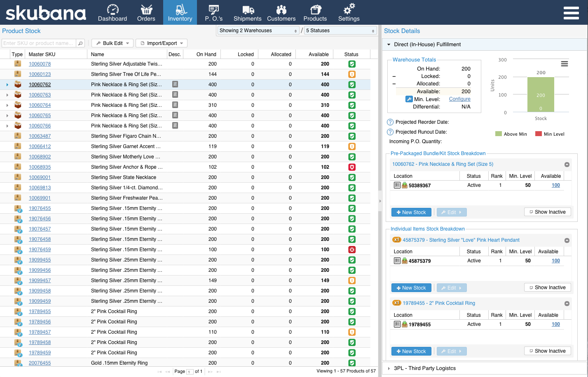Viewport: 588px width, 377px height.
Task: Open the Showing 2 Warehouses dropdown
Action: pyautogui.click(x=258, y=31)
